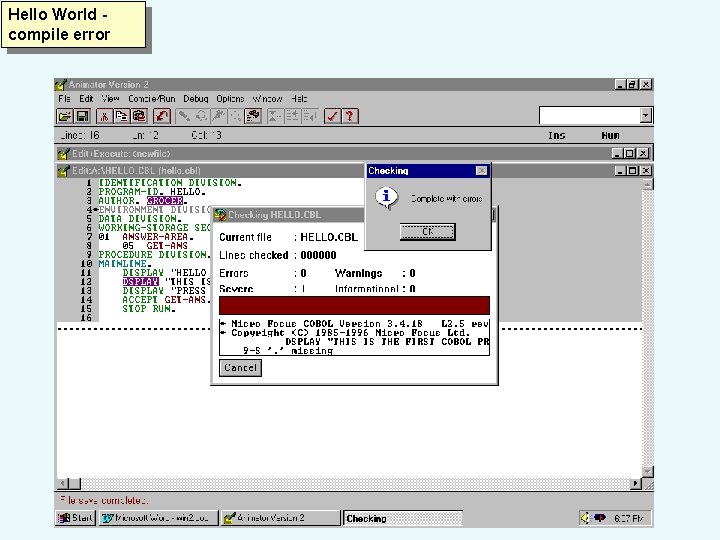This screenshot has height=540, width=720.
Task: Click inside the toolbar combo box field
Action: coord(590,115)
